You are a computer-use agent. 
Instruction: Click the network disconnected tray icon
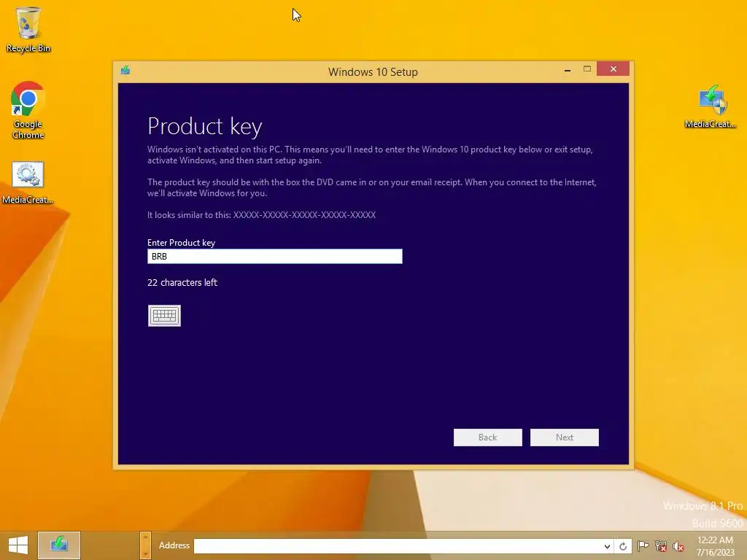coord(661,546)
